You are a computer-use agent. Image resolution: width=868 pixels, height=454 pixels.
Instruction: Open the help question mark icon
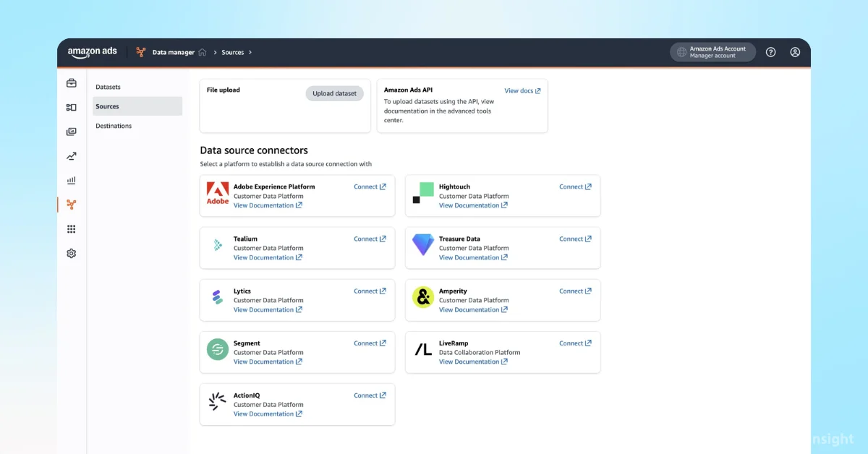[x=770, y=52]
